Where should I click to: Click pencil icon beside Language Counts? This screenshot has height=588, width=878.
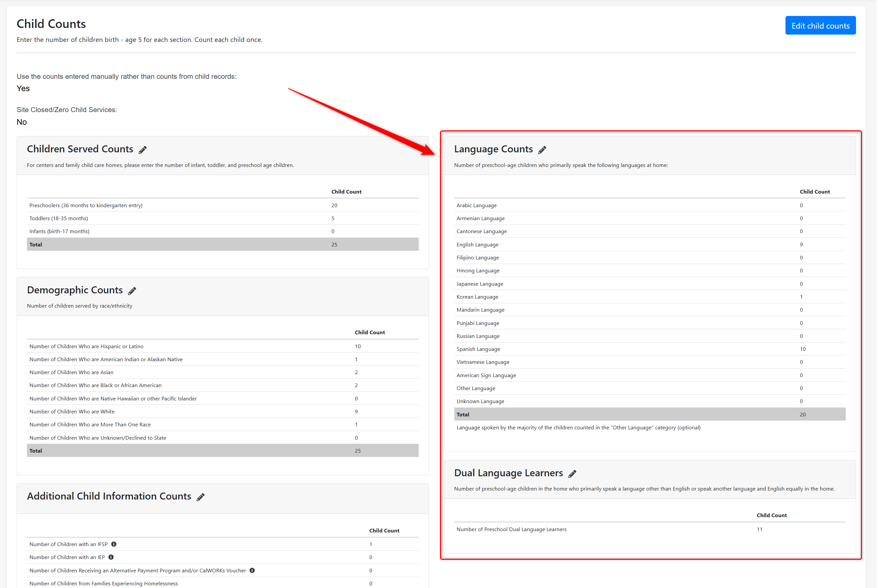coord(542,150)
